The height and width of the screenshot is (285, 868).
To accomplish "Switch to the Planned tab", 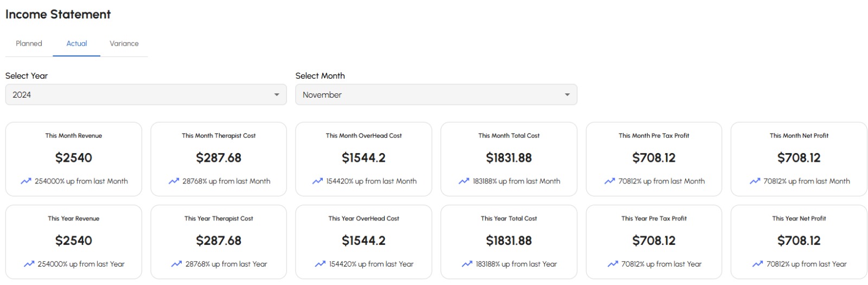I will coord(29,43).
